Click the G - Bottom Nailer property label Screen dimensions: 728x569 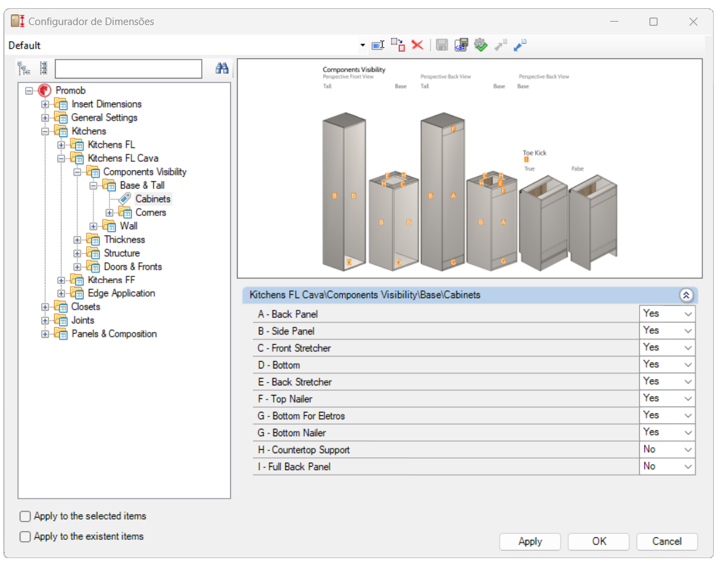click(292, 433)
